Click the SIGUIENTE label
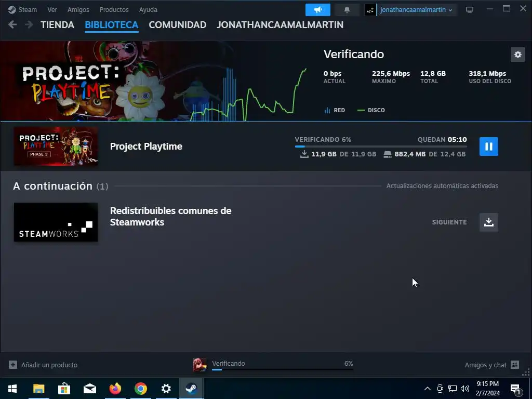The image size is (532, 399). tap(449, 222)
